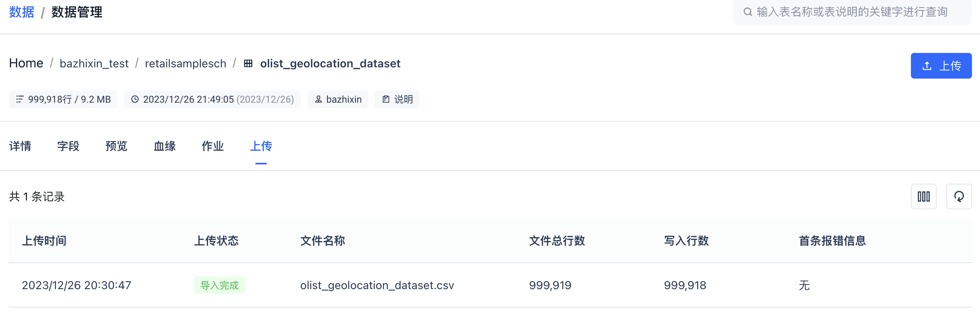Viewport: 980px width, 316px height.
Task: Switch to the 详情 tab
Action: point(20,146)
